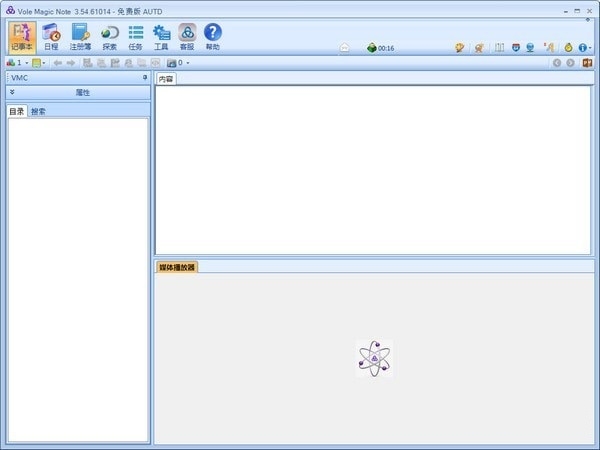This screenshot has height=450, width=600.
Task: Open the 日程 schedule module
Action: point(51,37)
